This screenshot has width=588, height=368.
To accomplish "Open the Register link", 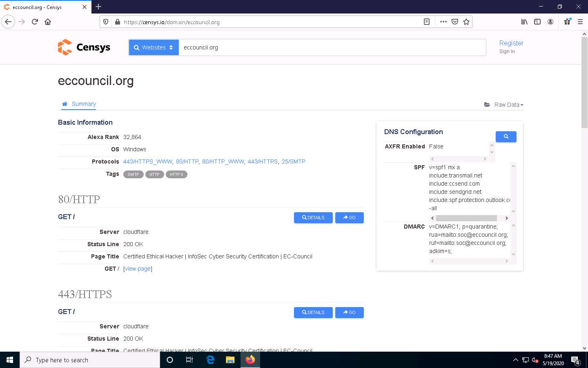I will click(511, 43).
